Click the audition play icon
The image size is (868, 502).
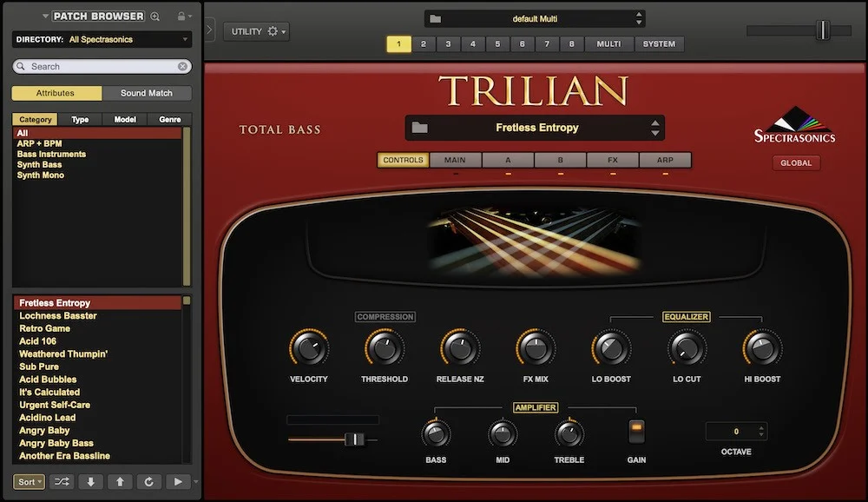tap(178, 482)
